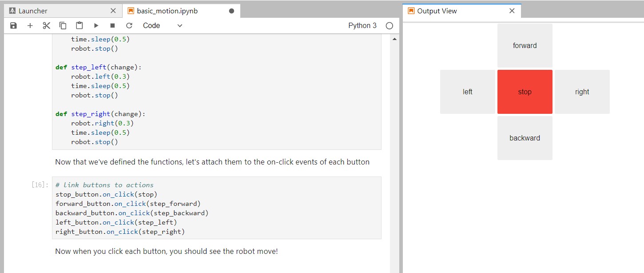Image resolution: width=644 pixels, height=273 pixels.
Task: Click the forward button widget
Action: (x=525, y=45)
